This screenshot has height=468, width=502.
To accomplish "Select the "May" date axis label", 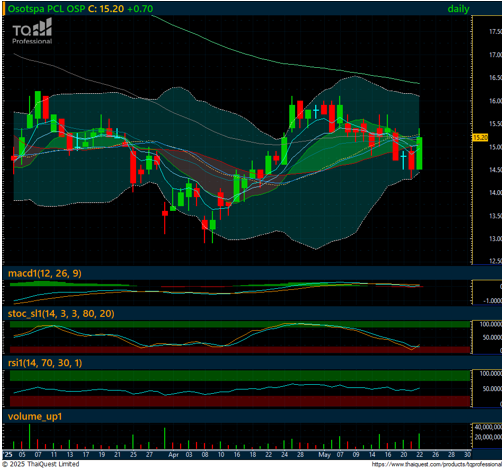I will pos(324,455).
